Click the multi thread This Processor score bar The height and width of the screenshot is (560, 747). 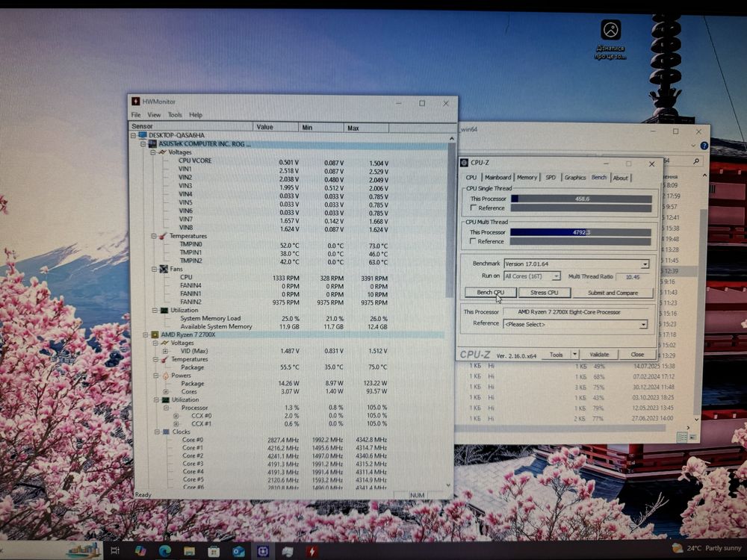click(580, 232)
